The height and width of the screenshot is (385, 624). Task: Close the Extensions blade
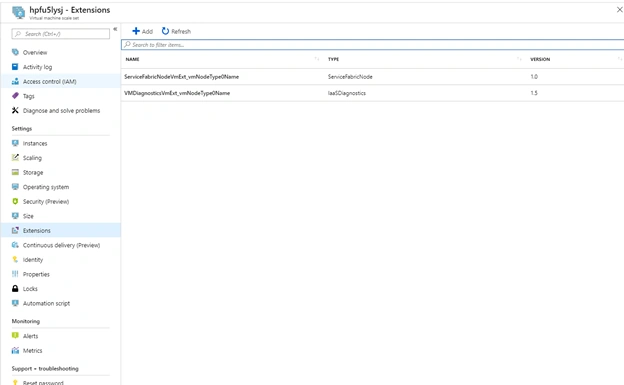point(620,10)
